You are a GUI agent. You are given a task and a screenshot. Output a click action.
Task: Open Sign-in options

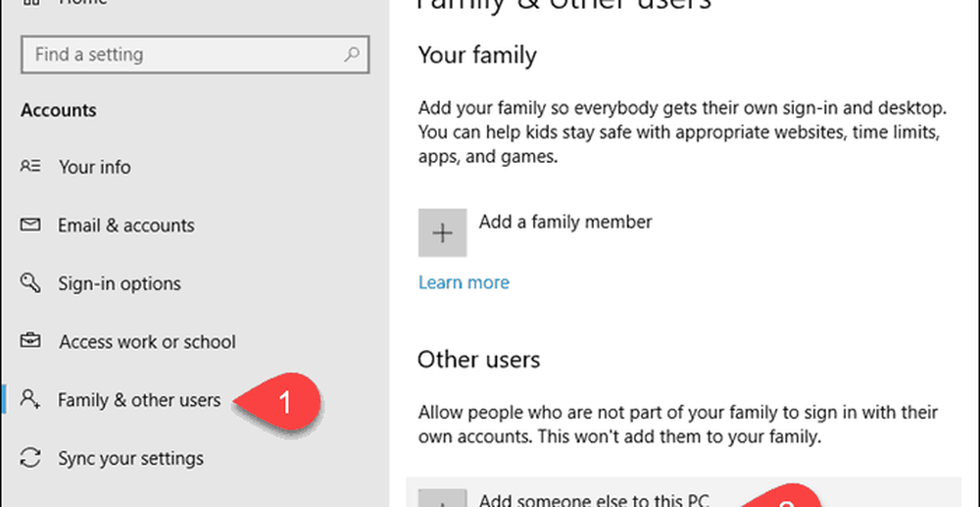click(x=119, y=283)
